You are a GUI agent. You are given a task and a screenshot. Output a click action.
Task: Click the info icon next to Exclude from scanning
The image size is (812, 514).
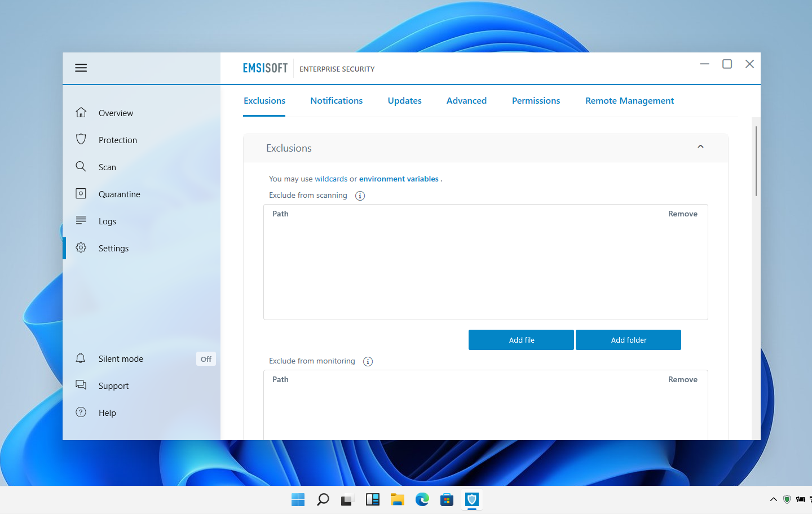click(x=360, y=196)
